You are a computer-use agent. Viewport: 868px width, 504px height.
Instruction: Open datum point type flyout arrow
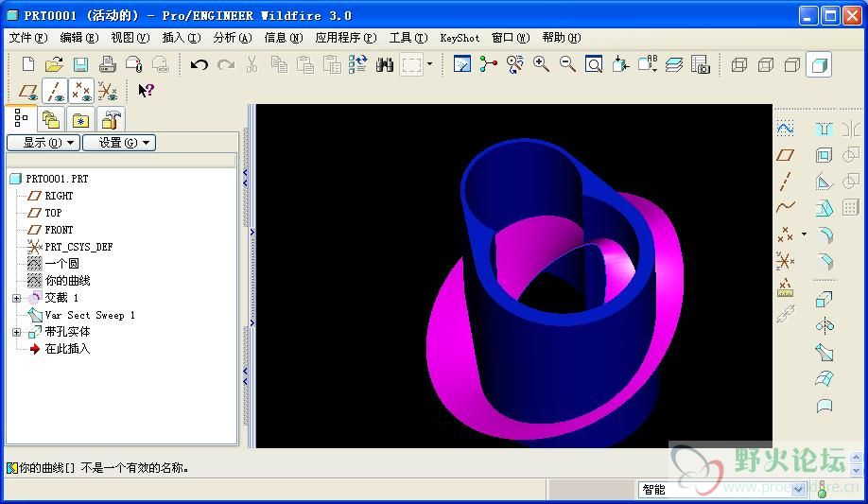(x=804, y=235)
